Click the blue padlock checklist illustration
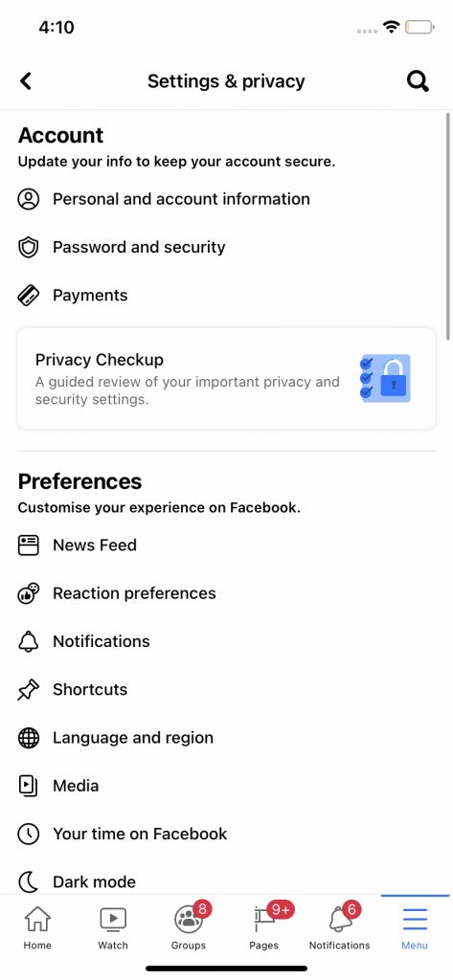 point(385,378)
